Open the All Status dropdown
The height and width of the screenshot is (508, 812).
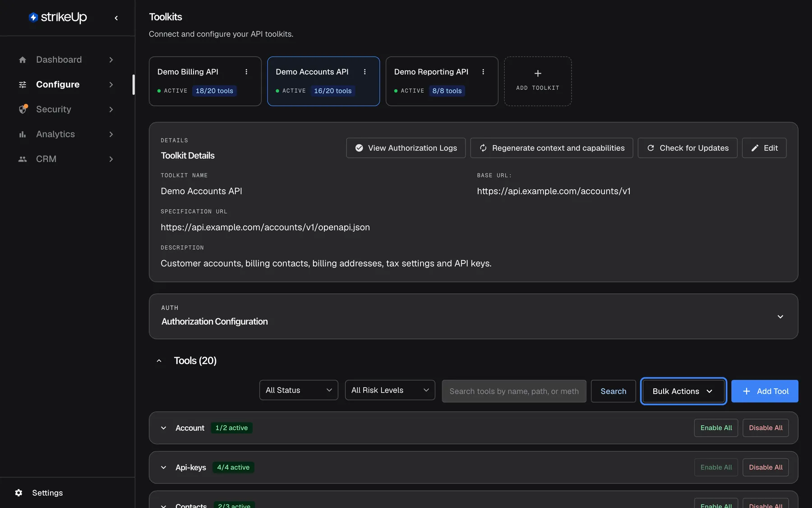(299, 390)
